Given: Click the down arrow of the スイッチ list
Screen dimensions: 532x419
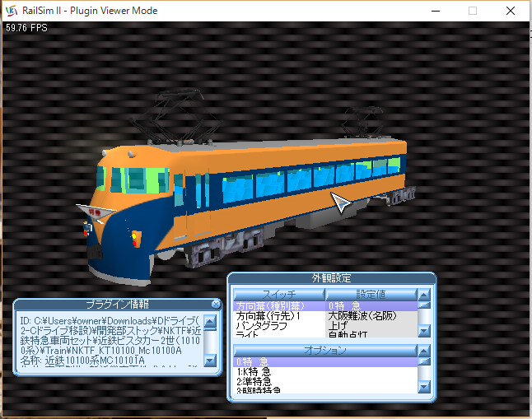Looking at the screenshot, I should (424, 331).
